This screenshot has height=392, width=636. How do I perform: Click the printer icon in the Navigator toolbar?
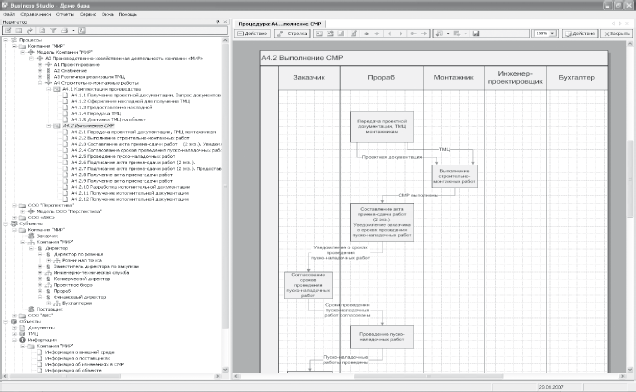click(64, 30)
